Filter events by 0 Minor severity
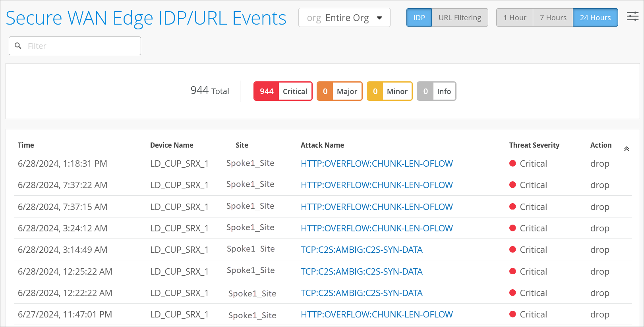 point(390,91)
